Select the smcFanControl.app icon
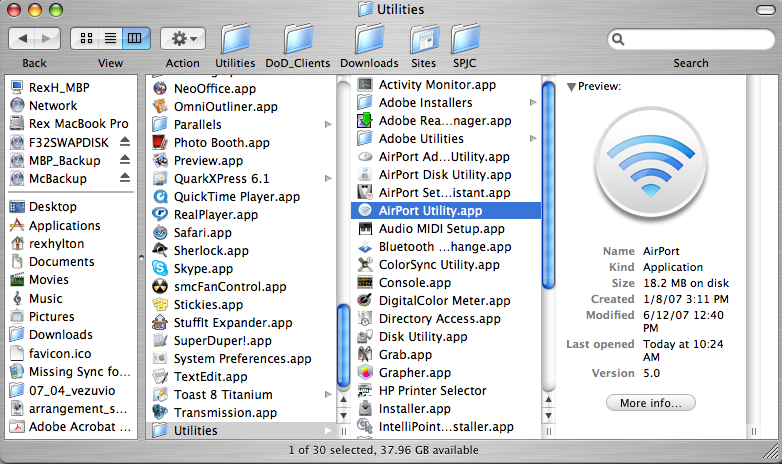This screenshot has height=464, width=782. [160, 286]
